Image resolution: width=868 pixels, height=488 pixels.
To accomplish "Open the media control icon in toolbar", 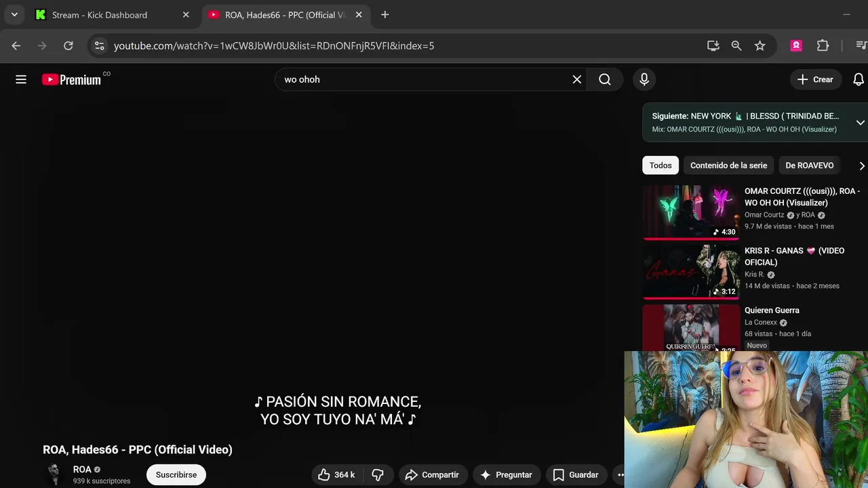I will [x=861, y=45].
